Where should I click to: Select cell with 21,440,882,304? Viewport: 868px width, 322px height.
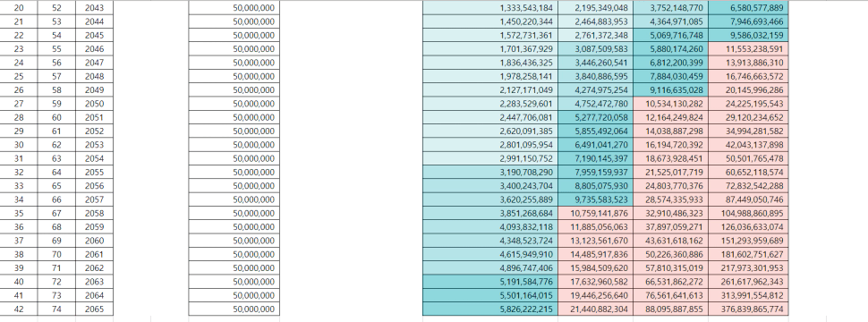click(x=596, y=309)
